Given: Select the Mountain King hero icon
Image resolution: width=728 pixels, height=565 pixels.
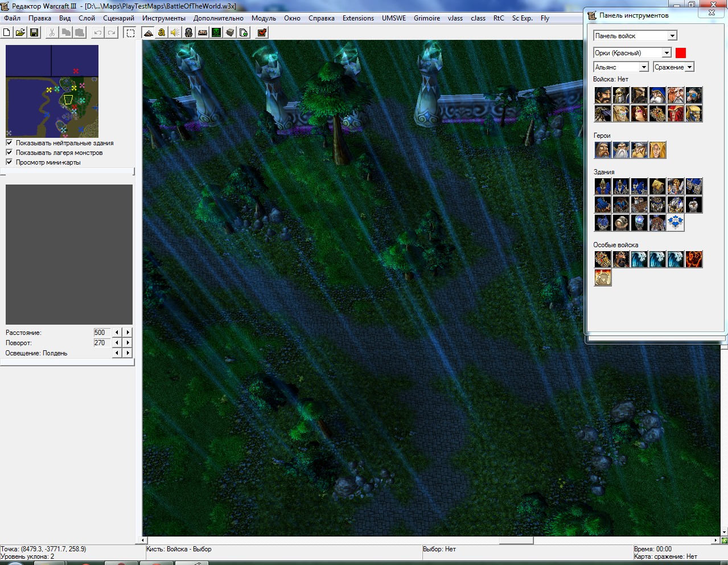Looking at the screenshot, I should tap(639, 150).
